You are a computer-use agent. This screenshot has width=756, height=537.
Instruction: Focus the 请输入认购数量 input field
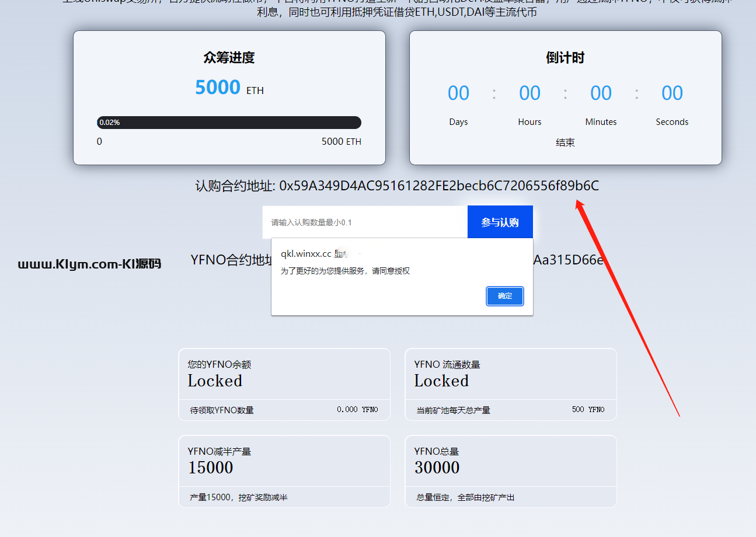[365, 222]
